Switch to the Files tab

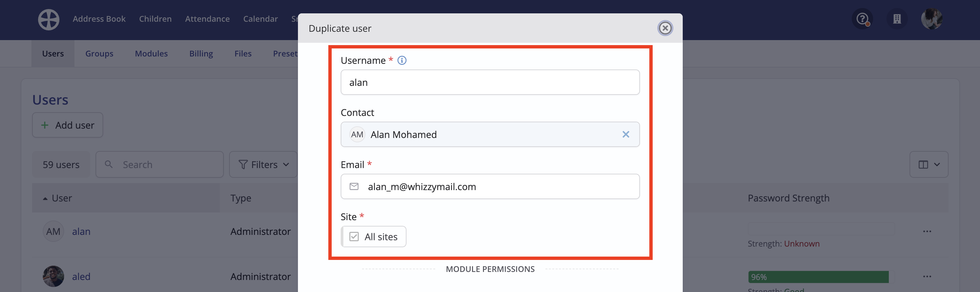[x=243, y=54]
